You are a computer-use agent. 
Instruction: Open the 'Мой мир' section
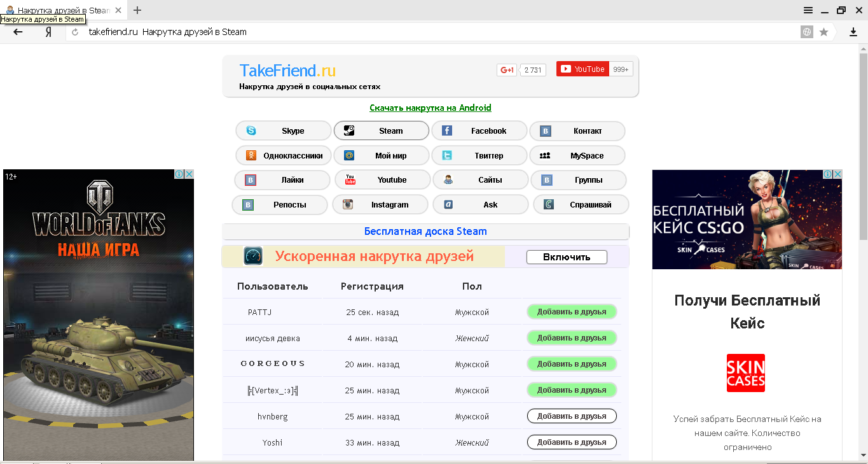pos(382,155)
